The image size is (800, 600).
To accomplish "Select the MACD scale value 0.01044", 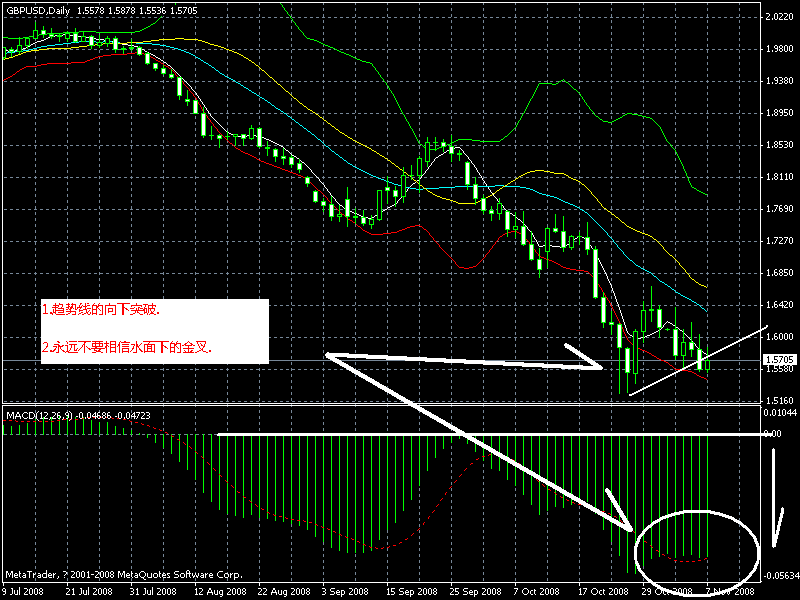I will coord(780,412).
